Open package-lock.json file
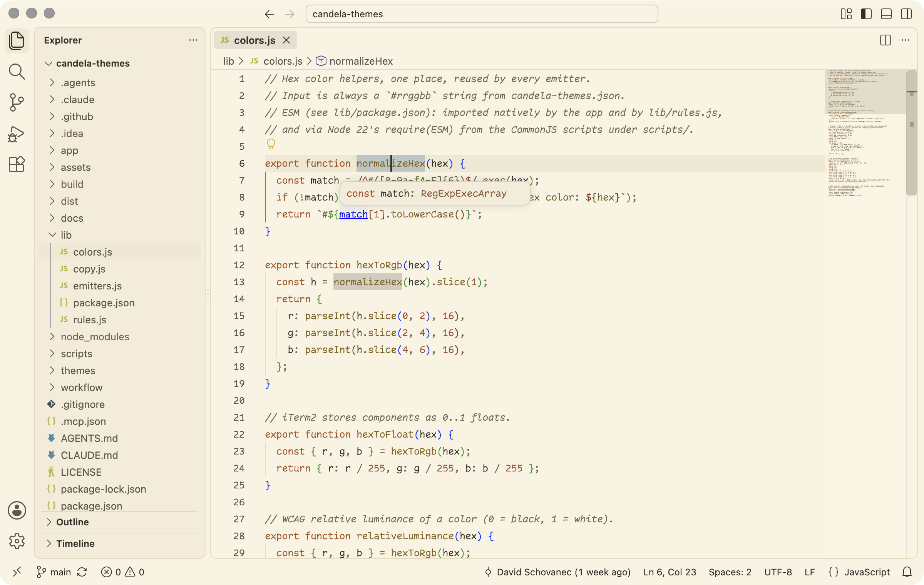Image resolution: width=924 pixels, height=585 pixels. pos(119,489)
